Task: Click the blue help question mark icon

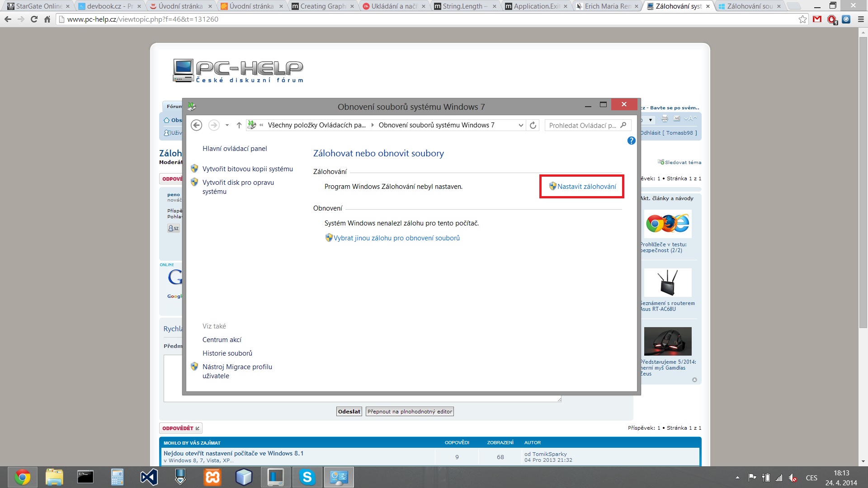Action: 631,141
